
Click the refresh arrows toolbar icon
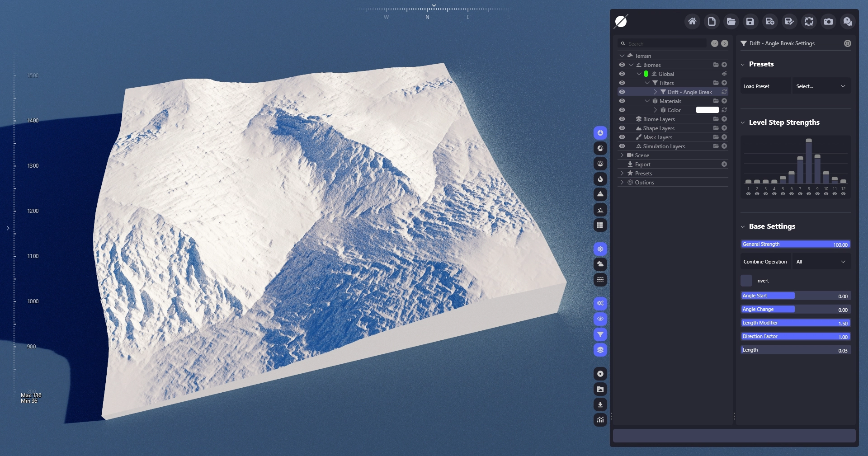[809, 21]
